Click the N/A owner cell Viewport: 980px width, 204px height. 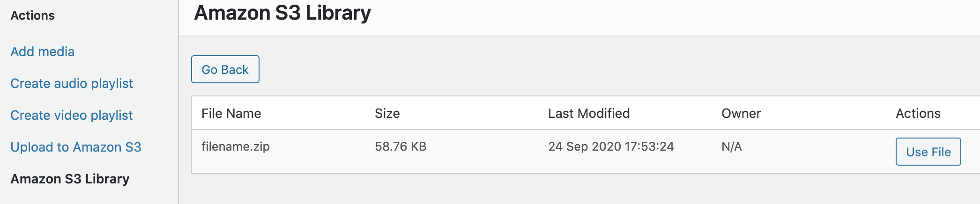731,146
